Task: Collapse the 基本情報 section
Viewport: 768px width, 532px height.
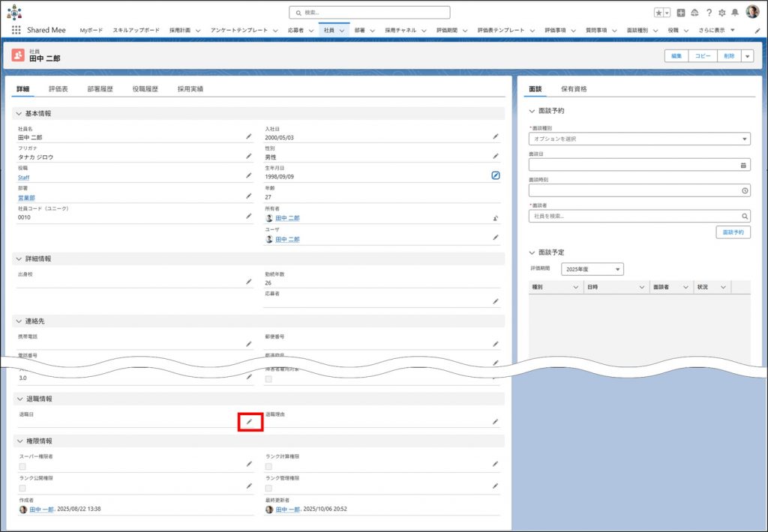Action: pyautogui.click(x=19, y=113)
